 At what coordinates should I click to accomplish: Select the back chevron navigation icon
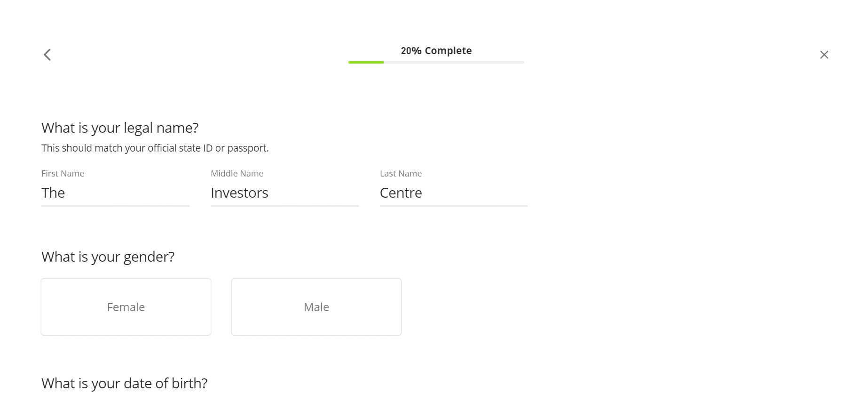click(47, 55)
